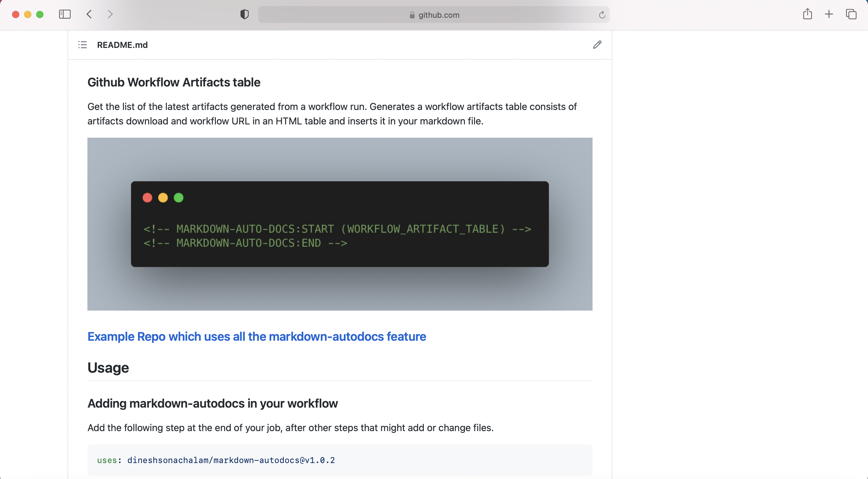Toggle the Safari sidebar visibility
The height and width of the screenshot is (479, 868).
pos(65,14)
